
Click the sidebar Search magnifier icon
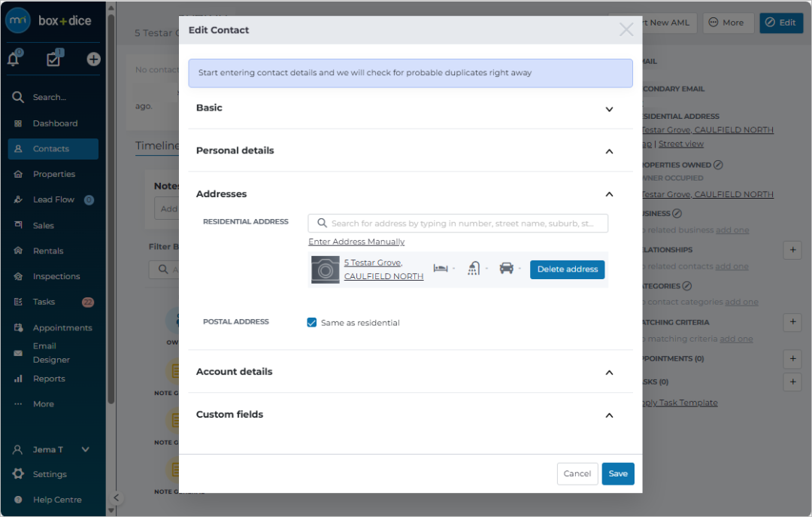[x=18, y=97]
